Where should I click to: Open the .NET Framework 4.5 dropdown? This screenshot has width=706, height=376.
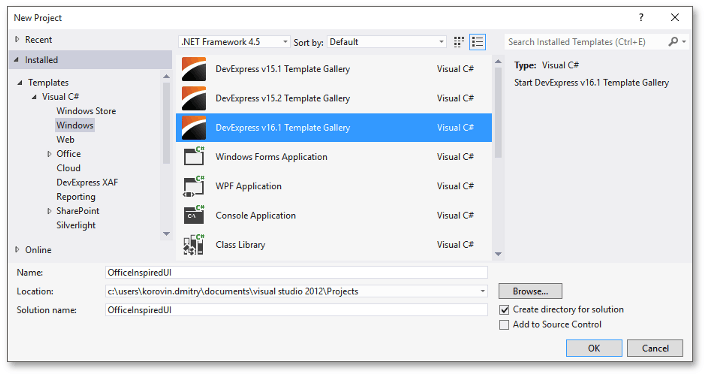click(234, 42)
